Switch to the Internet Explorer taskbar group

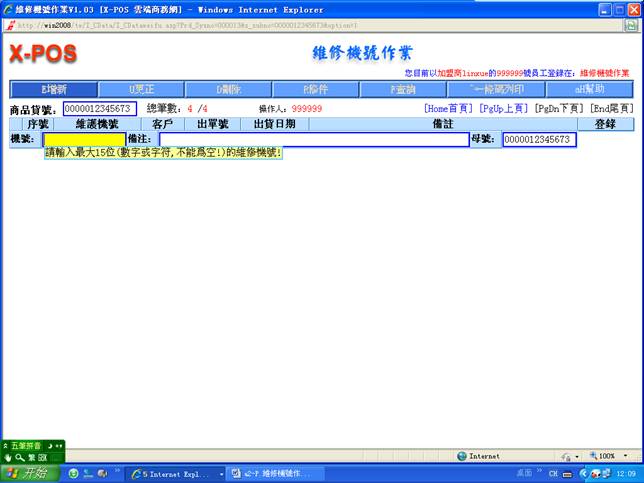point(173,473)
